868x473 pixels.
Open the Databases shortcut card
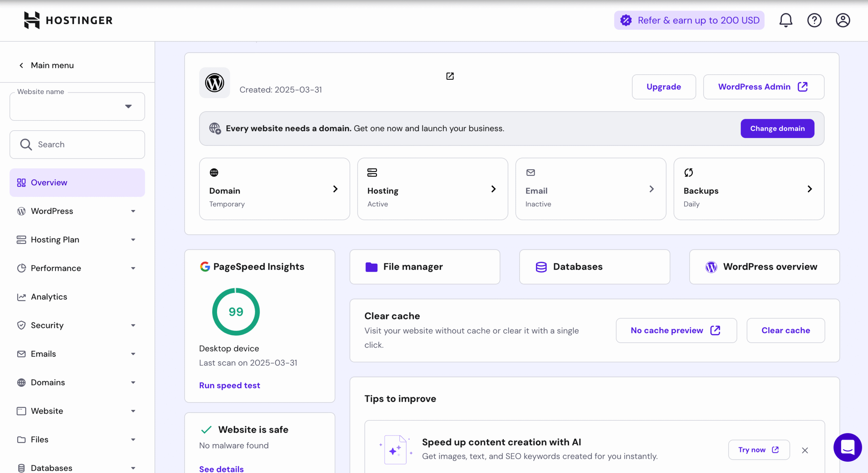594,267
